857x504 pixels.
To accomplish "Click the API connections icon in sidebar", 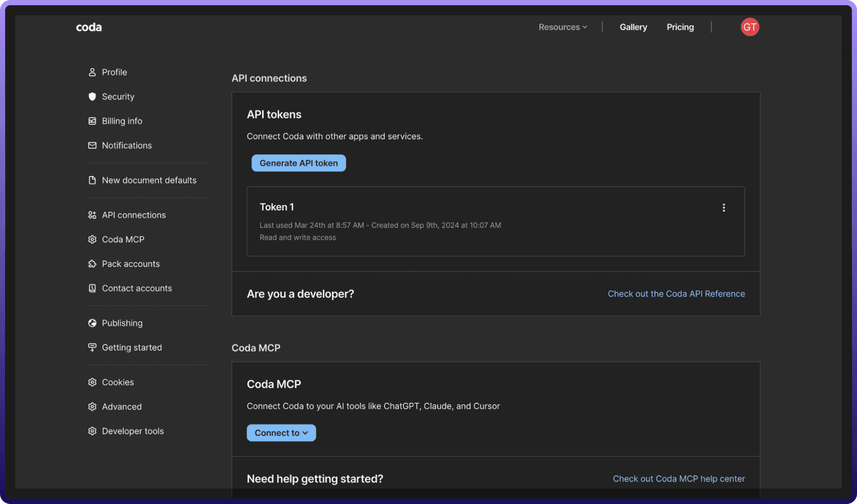I will (x=92, y=215).
